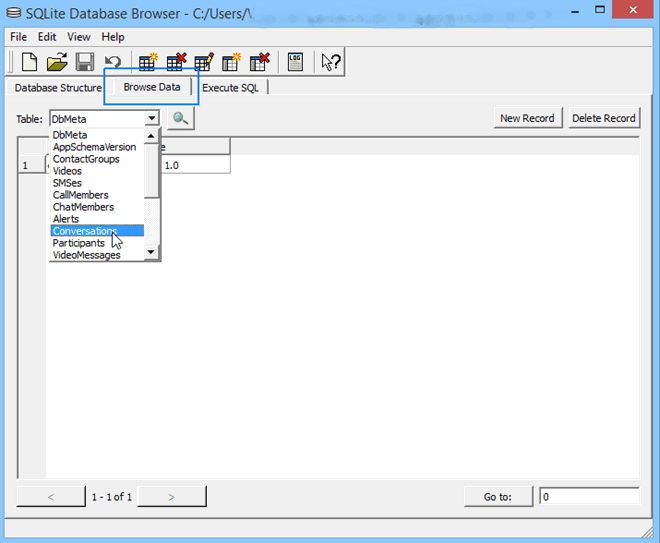Click the previous page '<' button
Screen dimensions: 660x543
point(51,497)
